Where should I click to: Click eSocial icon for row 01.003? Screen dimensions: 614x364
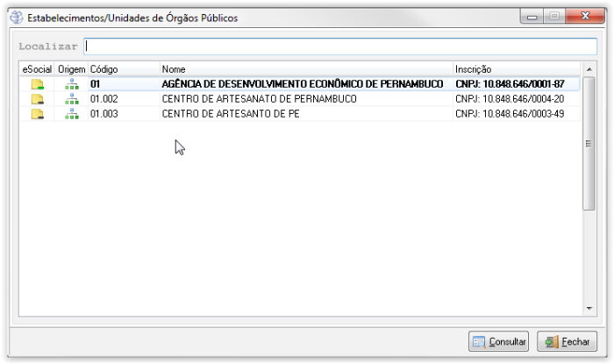click(x=37, y=114)
